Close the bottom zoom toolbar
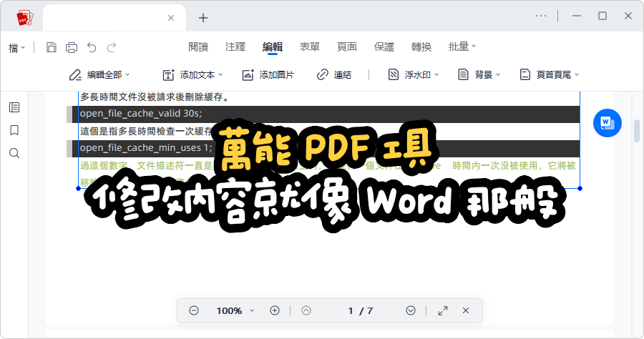The image size is (644, 339). coord(466,310)
